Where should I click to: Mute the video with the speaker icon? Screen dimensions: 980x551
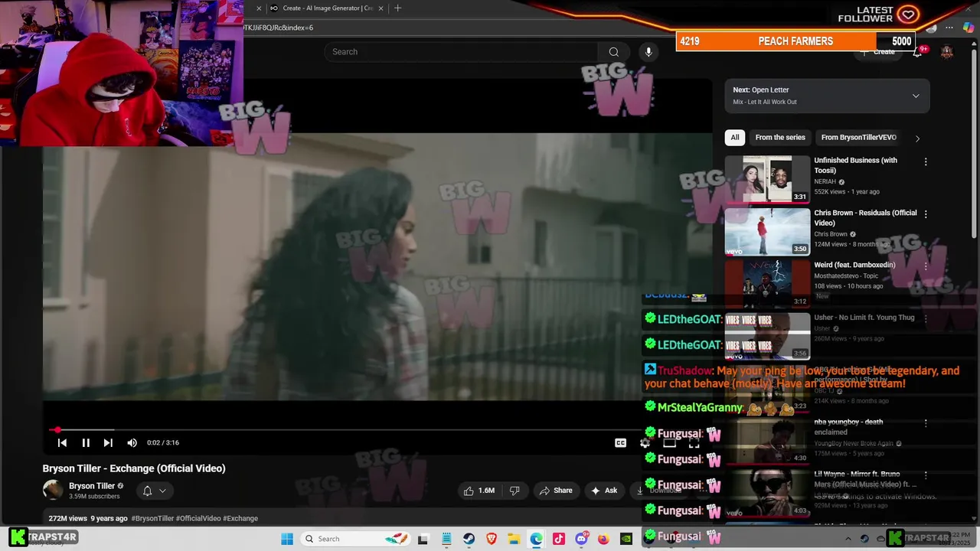tap(132, 442)
